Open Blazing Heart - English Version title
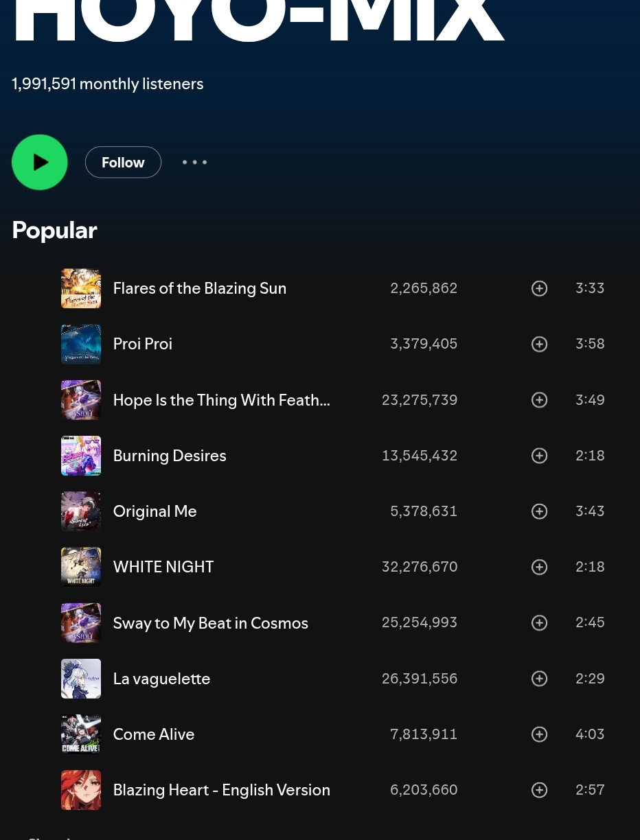This screenshot has height=840, width=640. tap(222, 790)
